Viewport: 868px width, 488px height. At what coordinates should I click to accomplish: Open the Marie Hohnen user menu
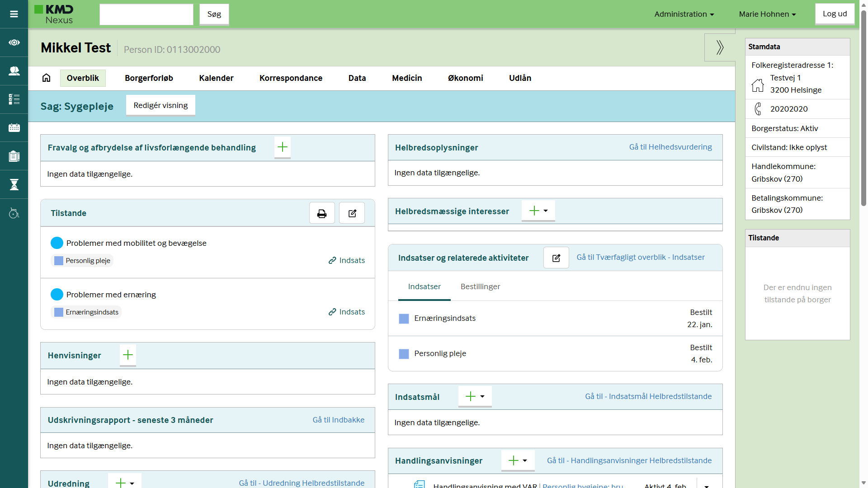tap(767, 14)
